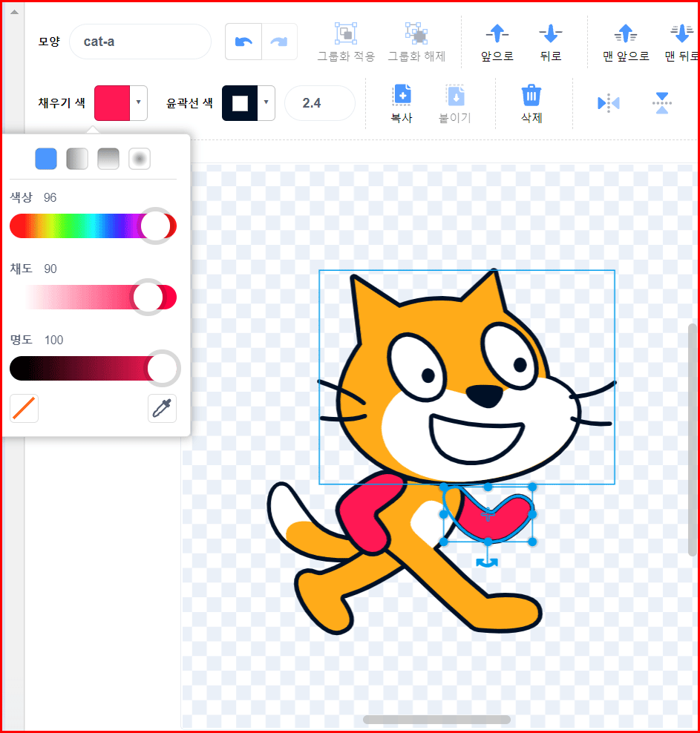Click the redo arrow button
Screen dimensions: 700x733
click(x=279, y=42)
